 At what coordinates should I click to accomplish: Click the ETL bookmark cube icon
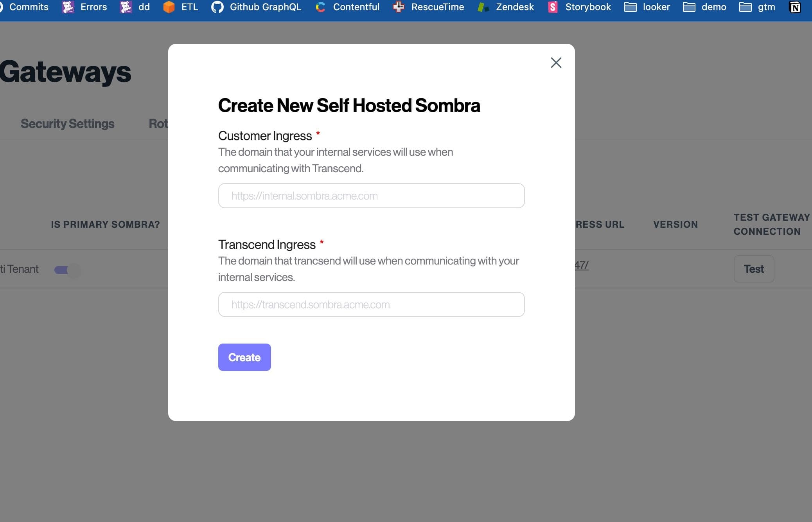tap(169, 7)
